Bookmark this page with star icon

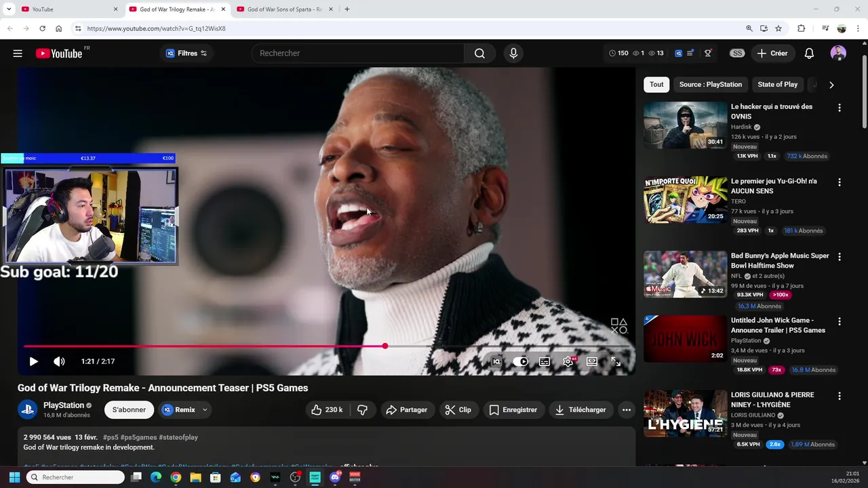pyautogui.click(x=778, y=28)
